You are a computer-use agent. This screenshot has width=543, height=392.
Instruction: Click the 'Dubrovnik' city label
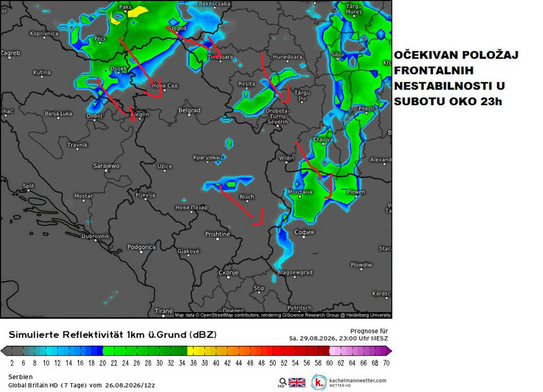[95, 236]
